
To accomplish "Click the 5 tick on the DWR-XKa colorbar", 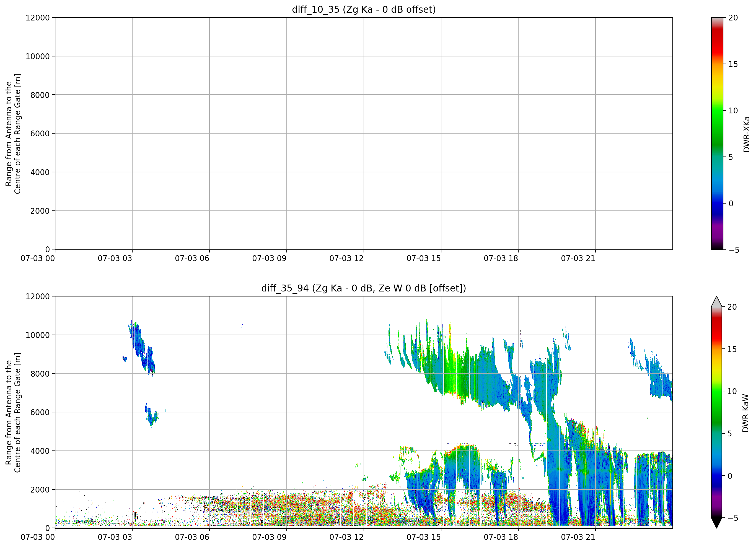I will click(x=731, y=157).
